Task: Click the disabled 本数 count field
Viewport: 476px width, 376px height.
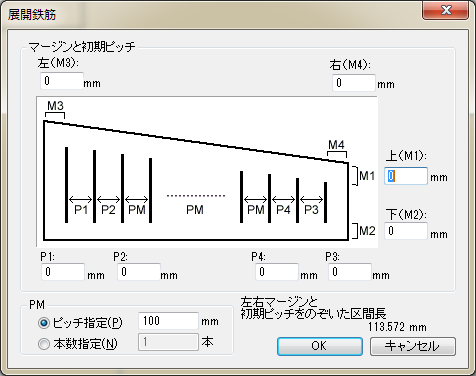Action: point(168,342)
